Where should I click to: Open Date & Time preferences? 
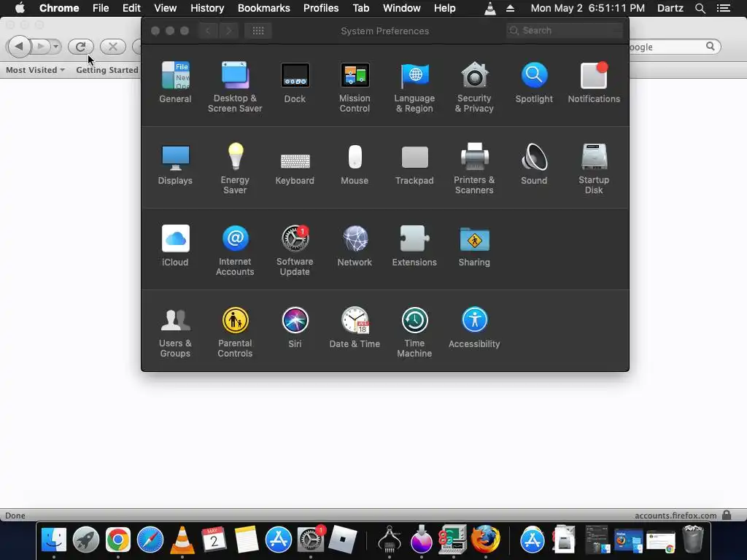pyautogui.click(x=355, y=327)
